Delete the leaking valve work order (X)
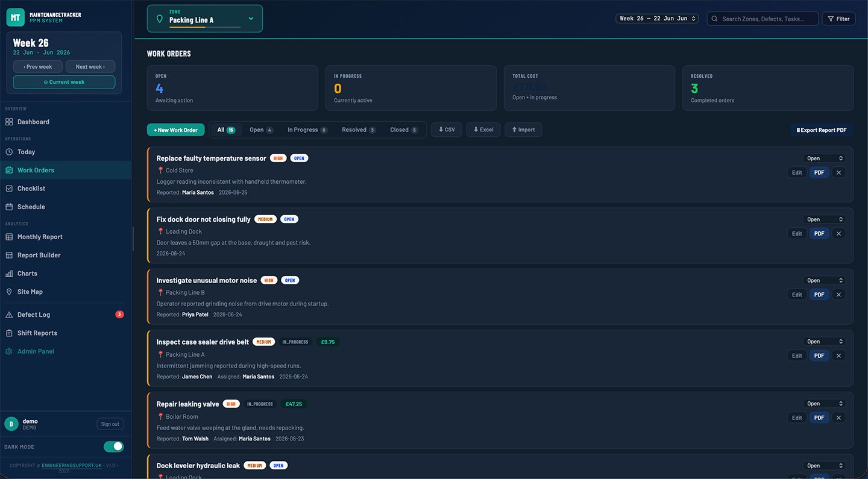 [x=838, y=418]
